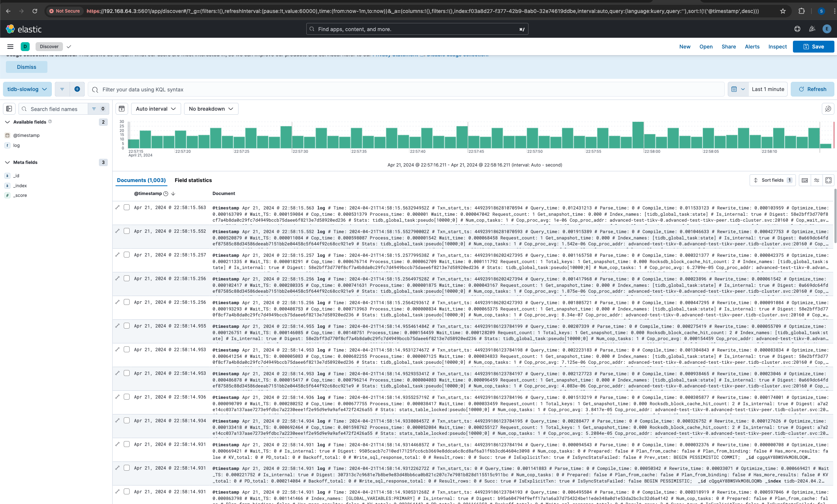The width and height of the screenshot is (837, 504).
Task: Open the help lifebuoy icon
Action: [x=797, y=29]
